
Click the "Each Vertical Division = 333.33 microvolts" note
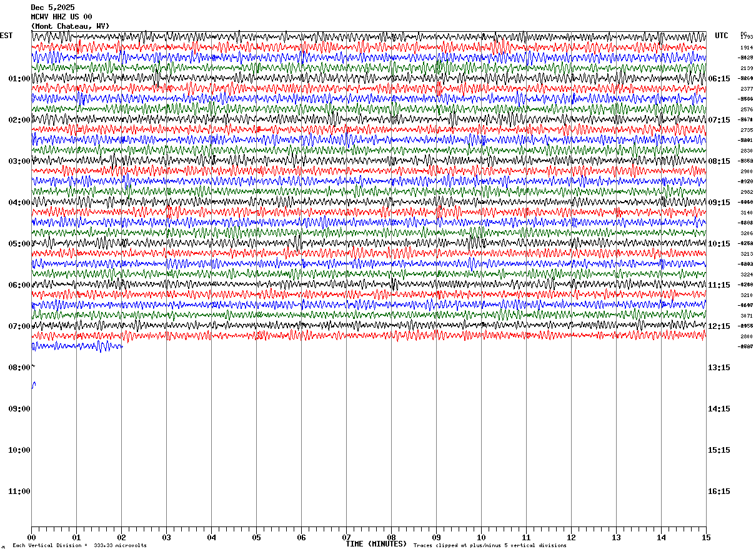pyautogui.click(x=79, y=546)
